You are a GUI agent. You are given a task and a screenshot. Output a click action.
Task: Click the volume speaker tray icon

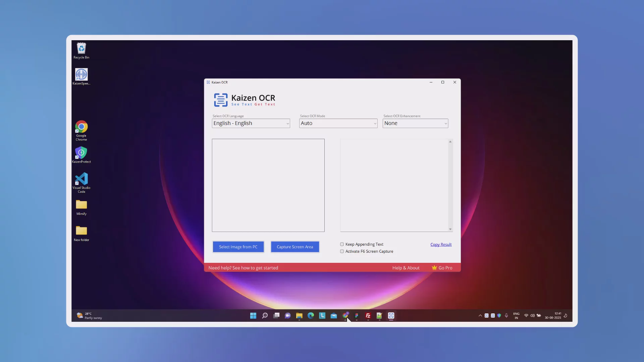532,316
